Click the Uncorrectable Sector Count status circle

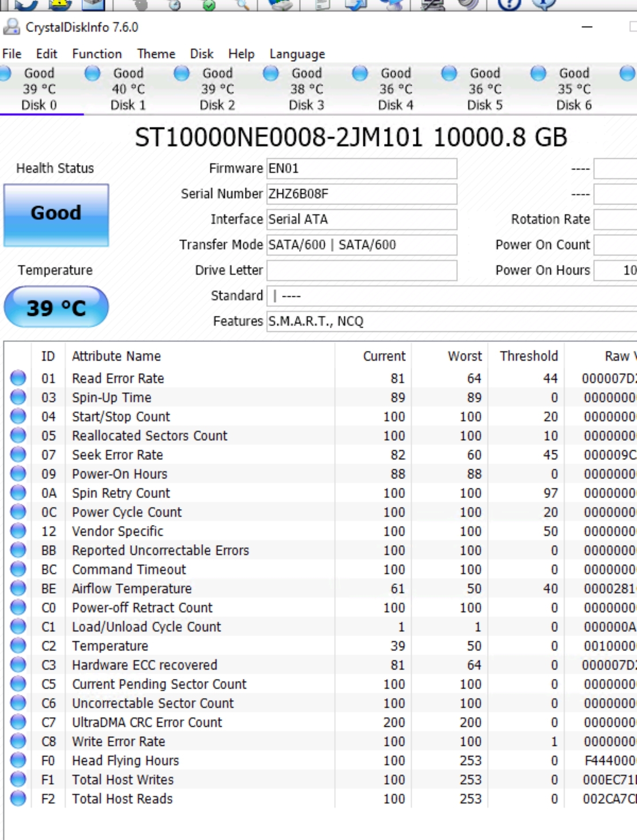(x=18, y=702)
